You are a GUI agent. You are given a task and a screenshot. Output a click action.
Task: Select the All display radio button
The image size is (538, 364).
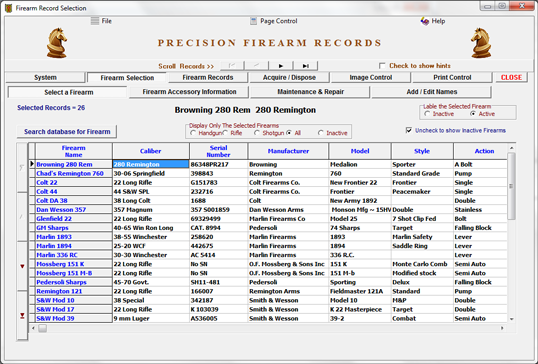pos(289,133)
